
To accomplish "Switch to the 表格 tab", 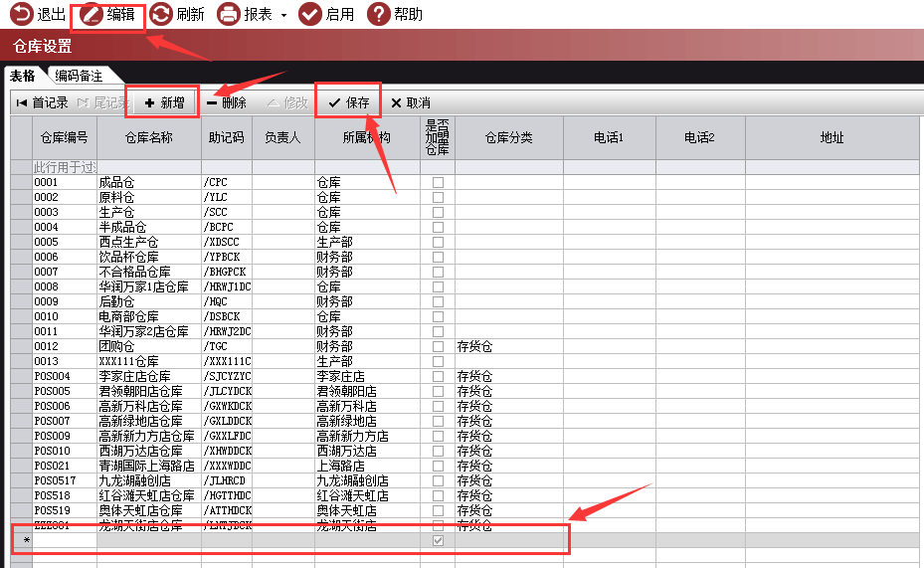I will (23, 76).
